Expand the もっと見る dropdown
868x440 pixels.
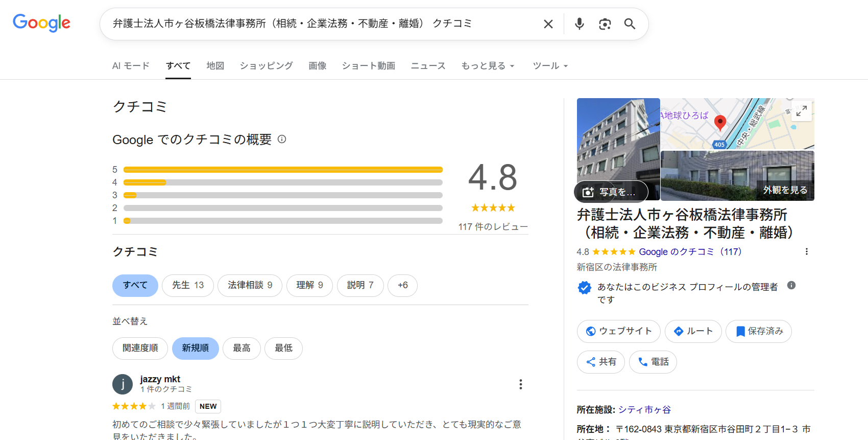[x=488, y=66]
